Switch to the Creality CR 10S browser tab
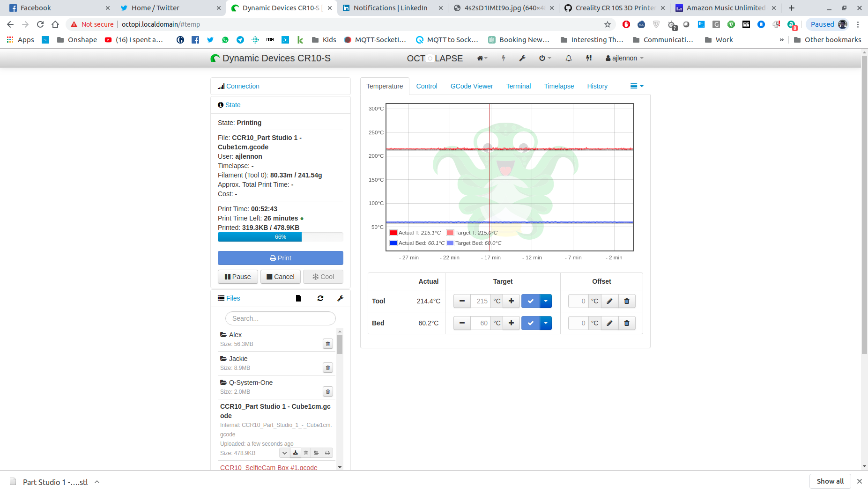Viewport: 868px width, 493px height. pos(615,8)
